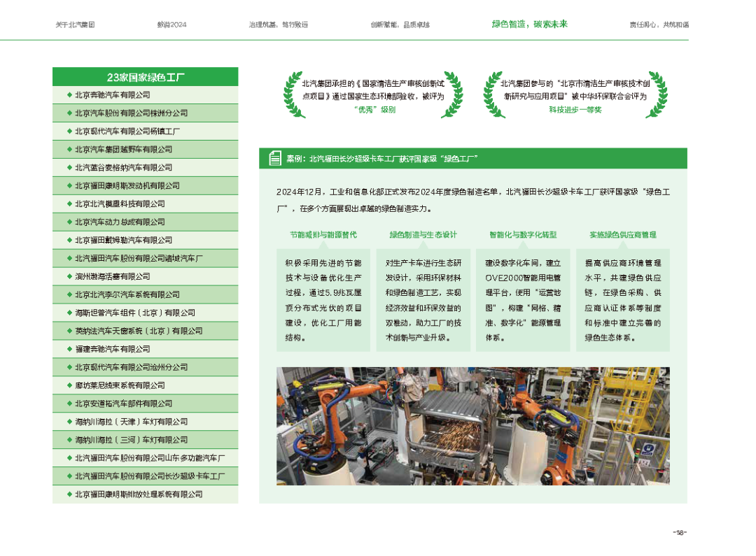
Task: Click the row 海纳川海拉（三河）车灯有限公司
Action: click(145, 440)
